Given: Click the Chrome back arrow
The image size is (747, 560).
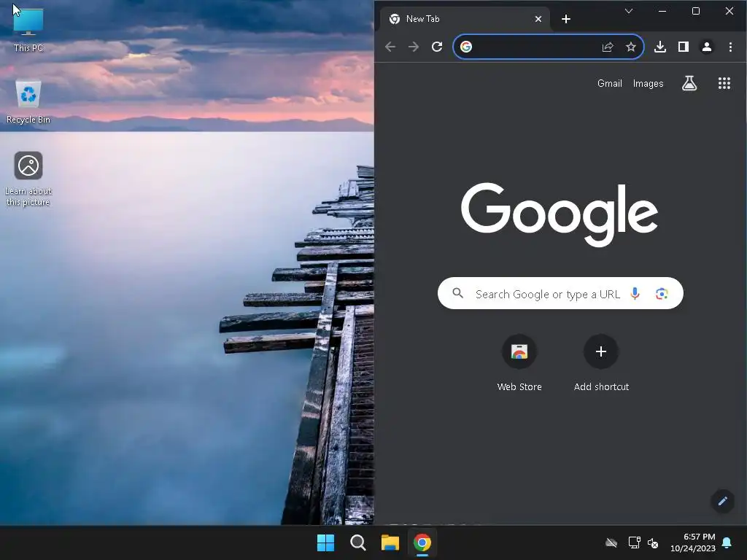Looking at the screenshot, I should coord(390,47).
